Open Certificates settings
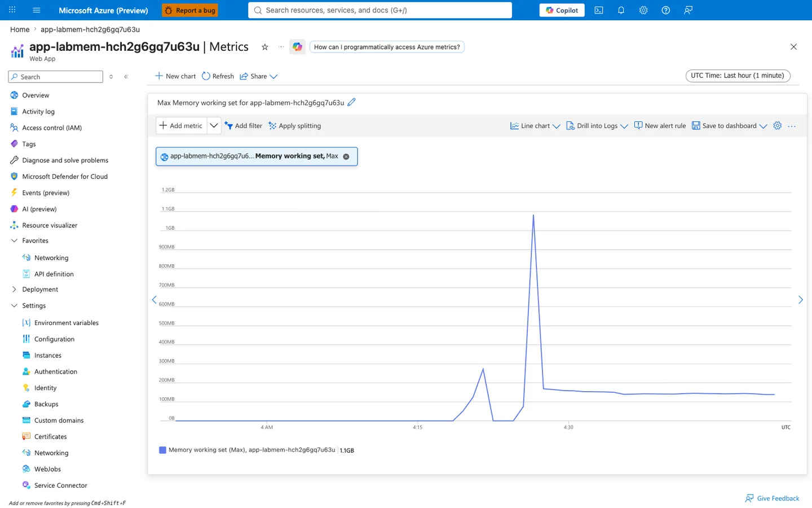Viewport: 812px width, 508px height. pyautogui.click(x=50, y=437)
